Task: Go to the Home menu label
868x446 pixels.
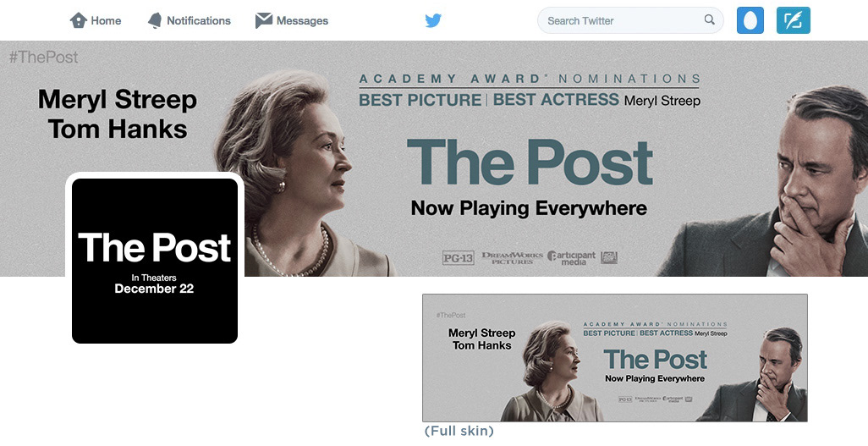Action: pos(106,20)
